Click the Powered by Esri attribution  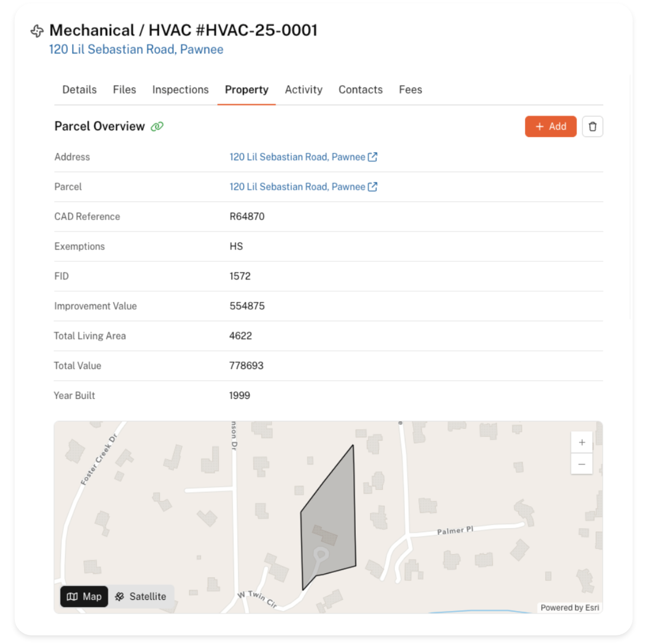[570, 607]
